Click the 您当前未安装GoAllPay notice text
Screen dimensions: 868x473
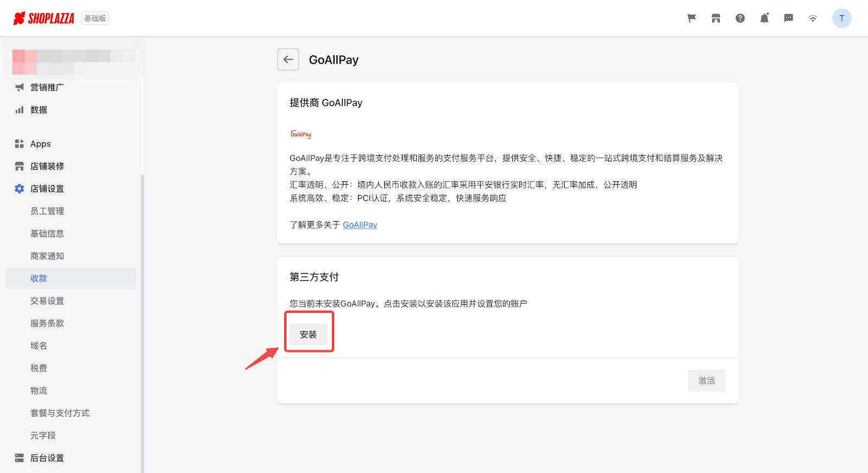coord(409,304)
